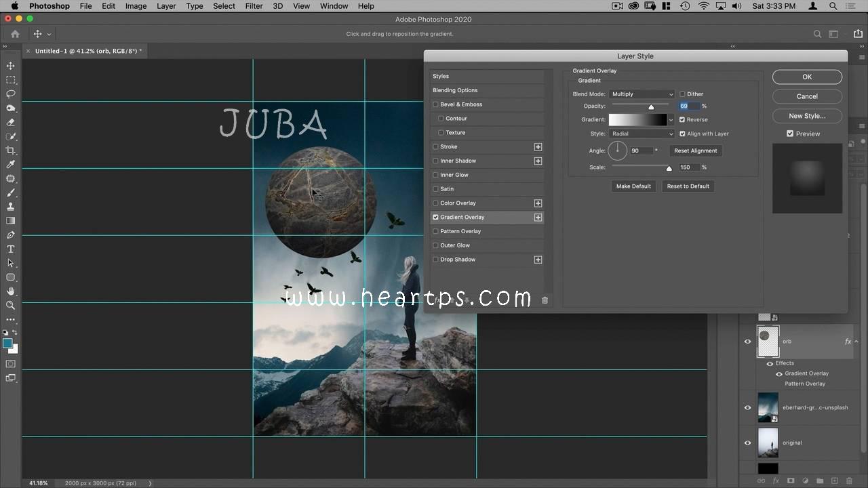Enable the Dither checkbox
The image size is (868, 488).
tap(682, 94)
